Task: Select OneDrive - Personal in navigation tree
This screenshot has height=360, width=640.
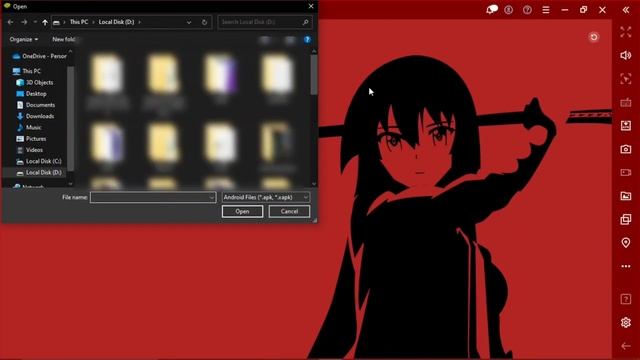Action: 40,56
